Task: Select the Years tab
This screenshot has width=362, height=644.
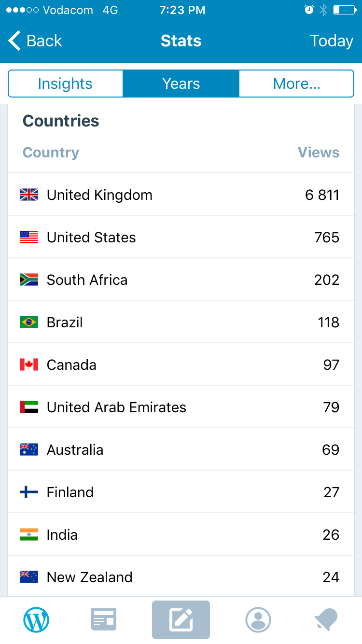Action: coord(181,84)
